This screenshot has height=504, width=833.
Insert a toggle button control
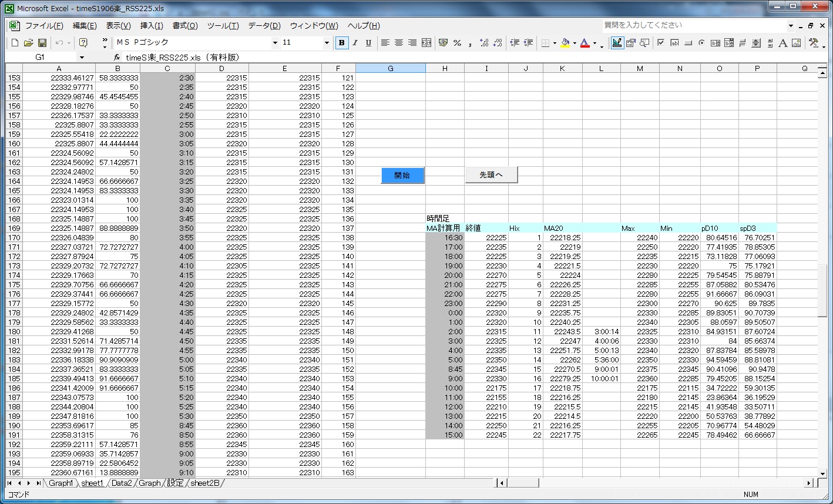pyautogui.click(x=743, y=43)
